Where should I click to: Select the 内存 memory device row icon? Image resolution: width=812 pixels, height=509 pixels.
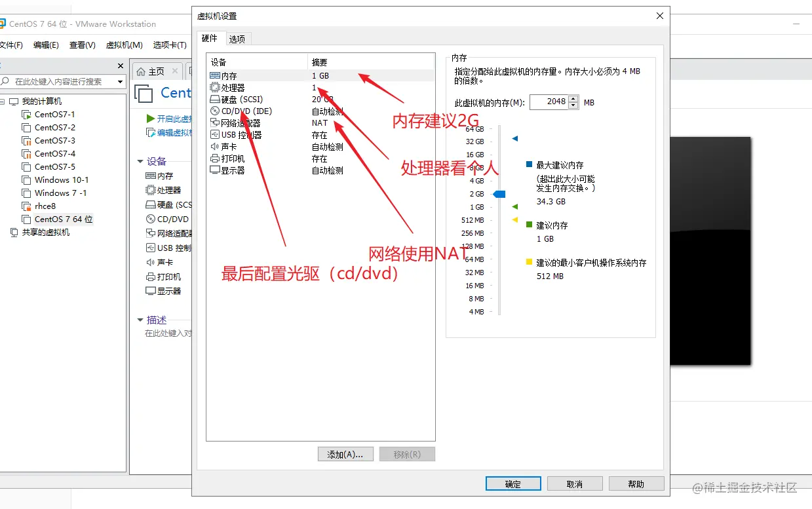click(x=214, y=76)
